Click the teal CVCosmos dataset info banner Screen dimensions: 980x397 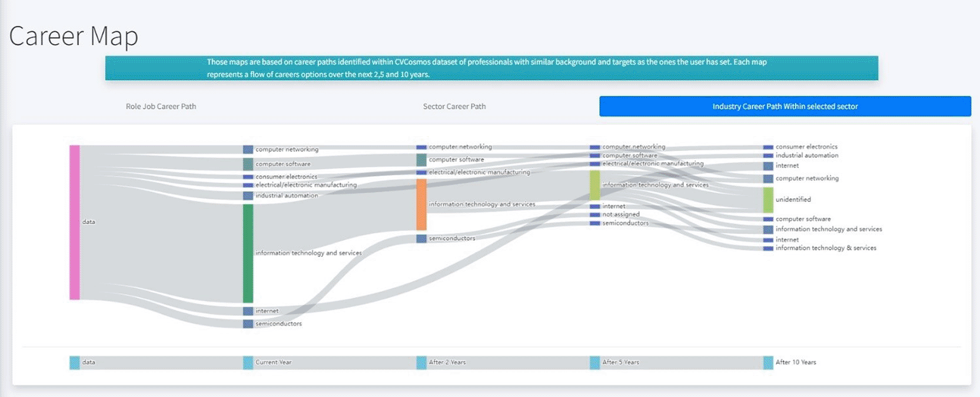(491, 68)
